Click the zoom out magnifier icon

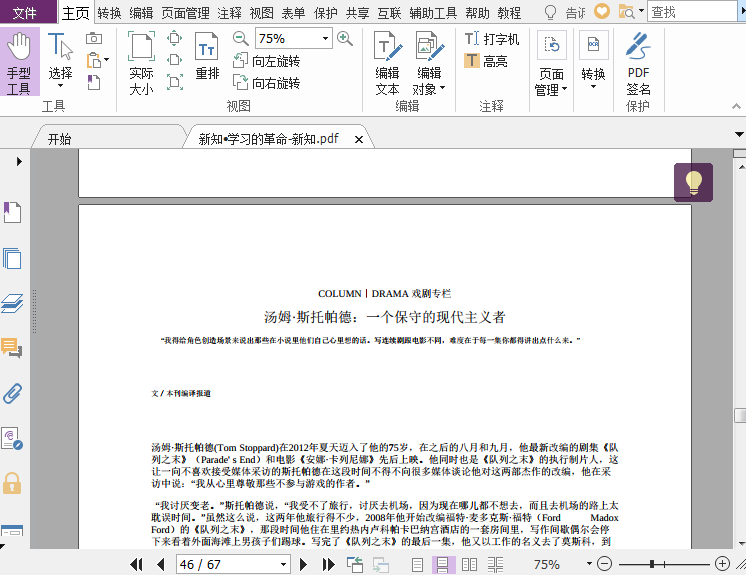click(241, 38)
